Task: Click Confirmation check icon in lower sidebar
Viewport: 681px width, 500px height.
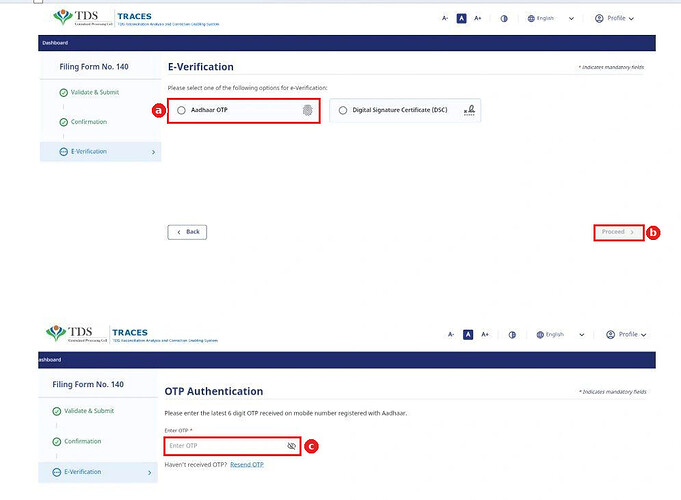Action: click(56, 442)
